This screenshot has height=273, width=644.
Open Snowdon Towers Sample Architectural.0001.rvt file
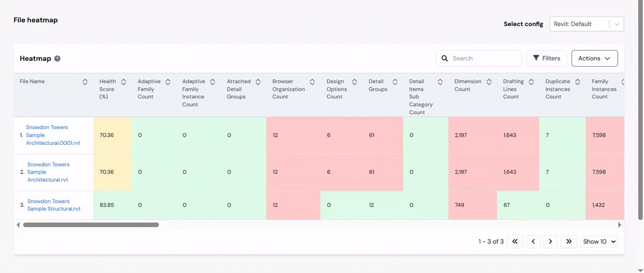click(53, 135)
